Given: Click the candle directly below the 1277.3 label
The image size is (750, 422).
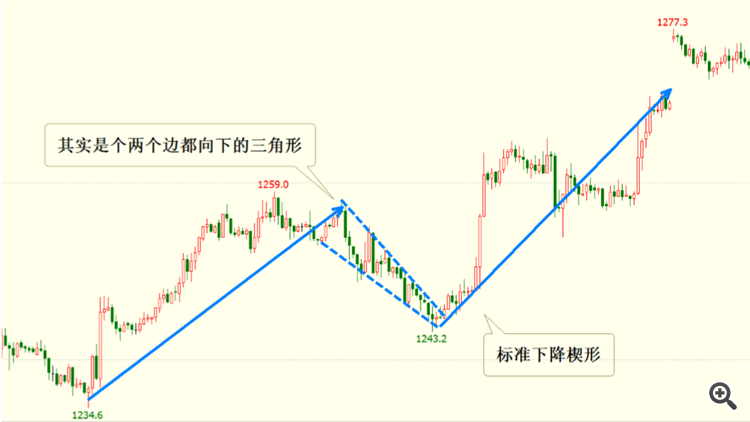Looking at the screenshot, I should point(674,37).
